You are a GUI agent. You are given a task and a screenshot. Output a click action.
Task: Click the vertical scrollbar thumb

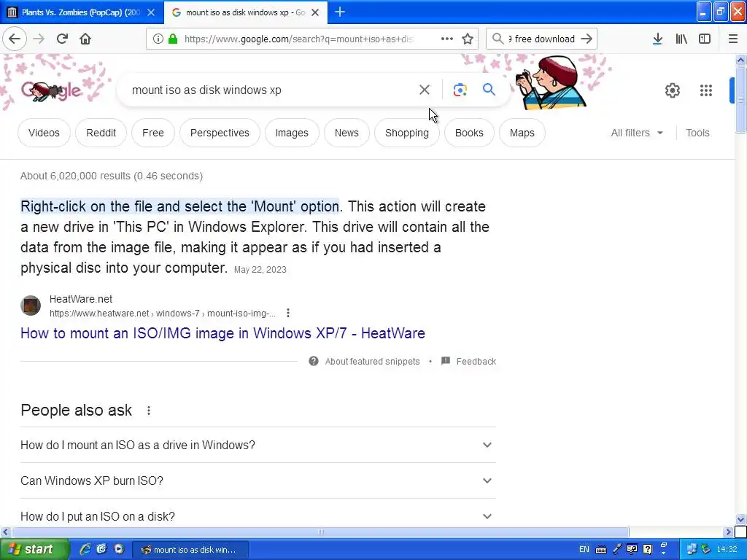[x=740, y=99]
